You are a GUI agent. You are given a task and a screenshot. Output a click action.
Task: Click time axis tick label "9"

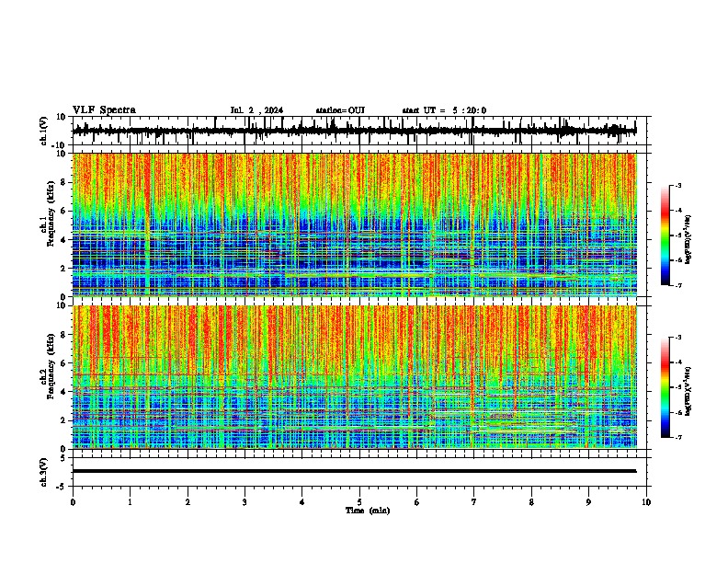588,502
